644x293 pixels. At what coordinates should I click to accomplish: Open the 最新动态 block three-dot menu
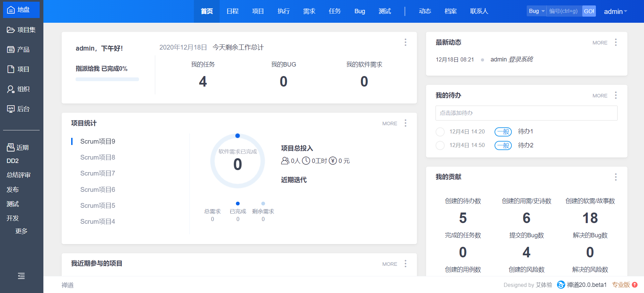point(616,42)
